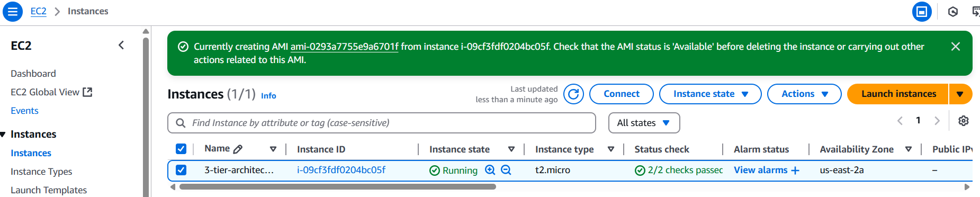Expand the Launch instances split arrow
This screenshot has width=980, height=197.
(960, 94)
